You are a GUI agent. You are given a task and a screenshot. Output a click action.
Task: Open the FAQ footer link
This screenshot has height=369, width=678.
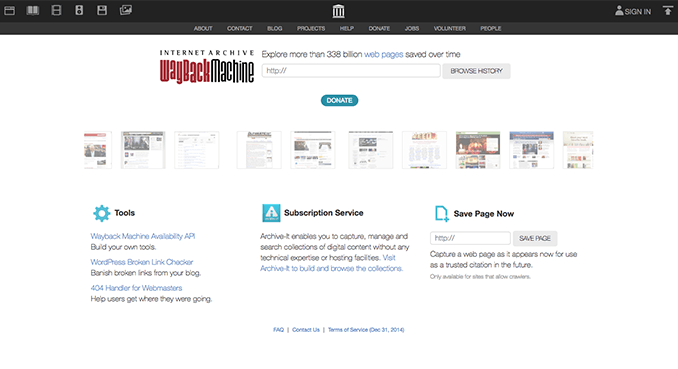(x=278, y=330)
